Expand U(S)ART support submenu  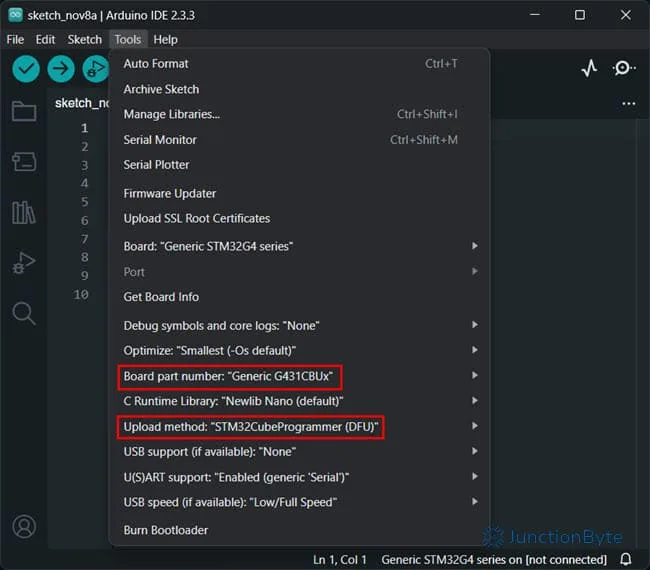point(299,477)
